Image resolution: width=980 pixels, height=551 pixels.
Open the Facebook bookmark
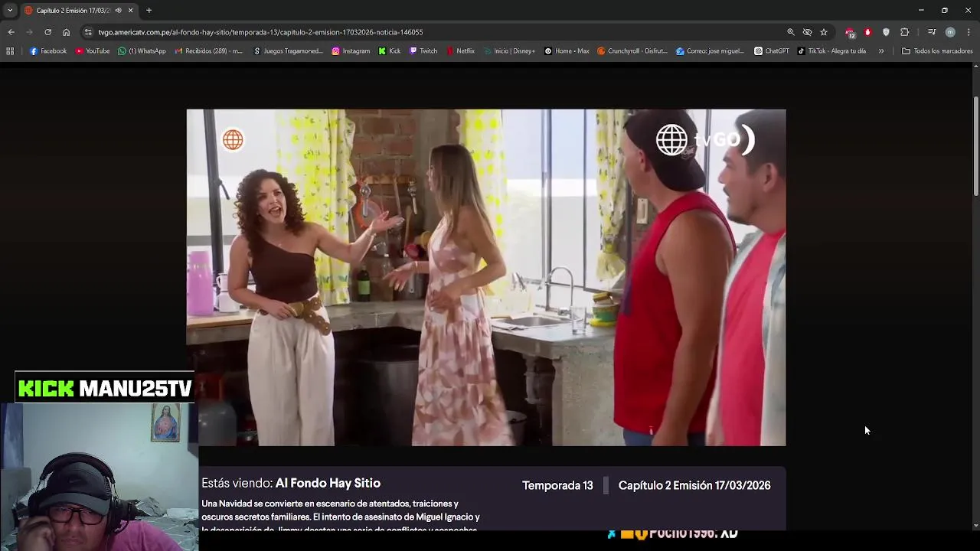coord(48,51)
